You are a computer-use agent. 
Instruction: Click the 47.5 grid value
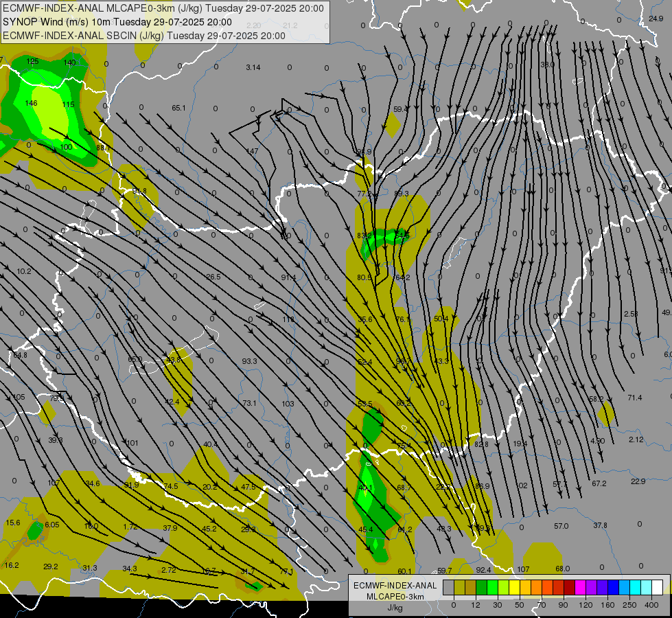coord(248,488)
